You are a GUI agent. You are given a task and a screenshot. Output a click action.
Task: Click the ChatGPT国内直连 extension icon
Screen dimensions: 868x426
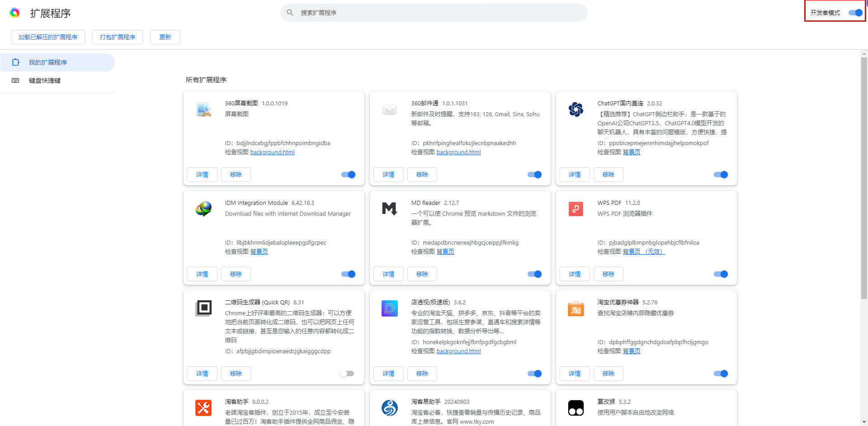(576, 109)
